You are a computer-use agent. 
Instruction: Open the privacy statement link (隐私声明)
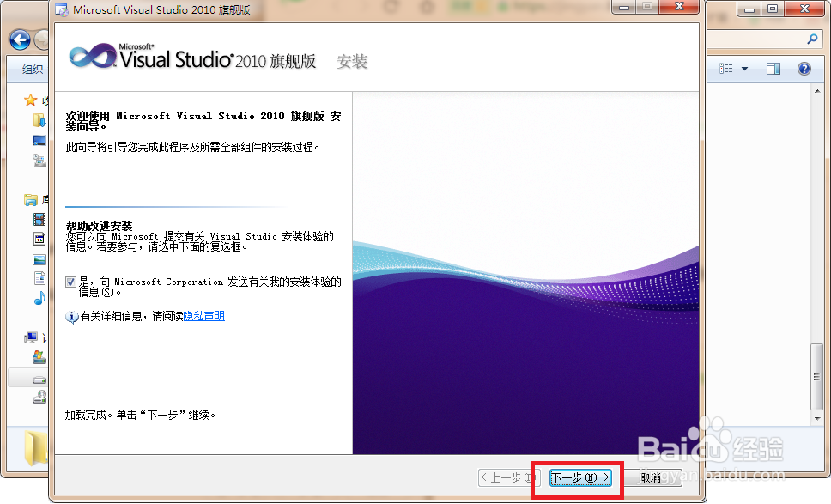[204, 316]
